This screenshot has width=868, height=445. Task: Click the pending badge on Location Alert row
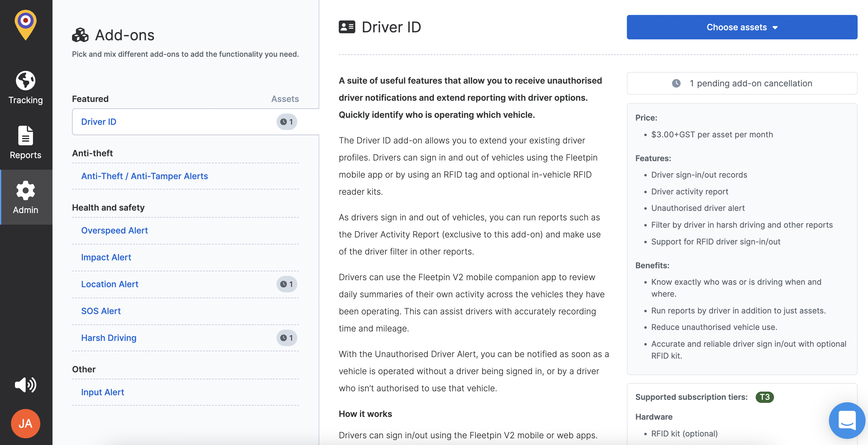287,284
